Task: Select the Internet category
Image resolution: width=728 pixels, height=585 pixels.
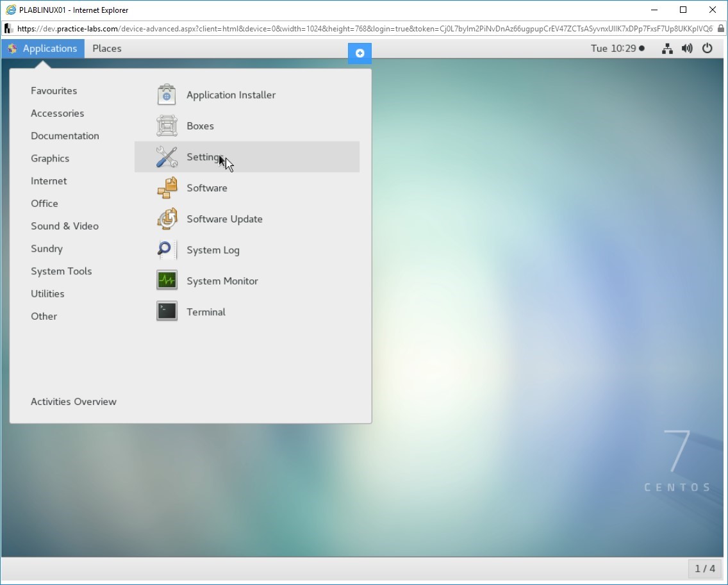Action: (x=49, y=181)
